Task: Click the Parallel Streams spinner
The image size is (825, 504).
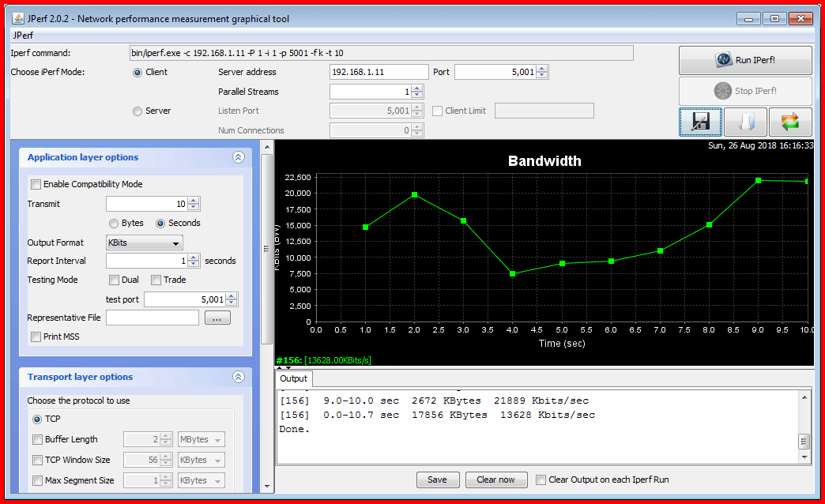Action: [376, 92]
